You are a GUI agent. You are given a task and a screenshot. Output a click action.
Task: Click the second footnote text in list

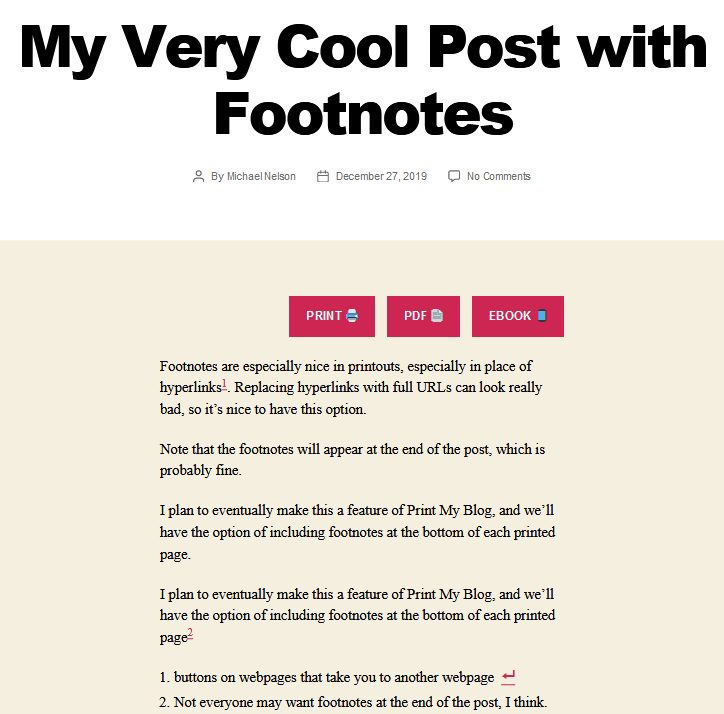tap(360, 702)
